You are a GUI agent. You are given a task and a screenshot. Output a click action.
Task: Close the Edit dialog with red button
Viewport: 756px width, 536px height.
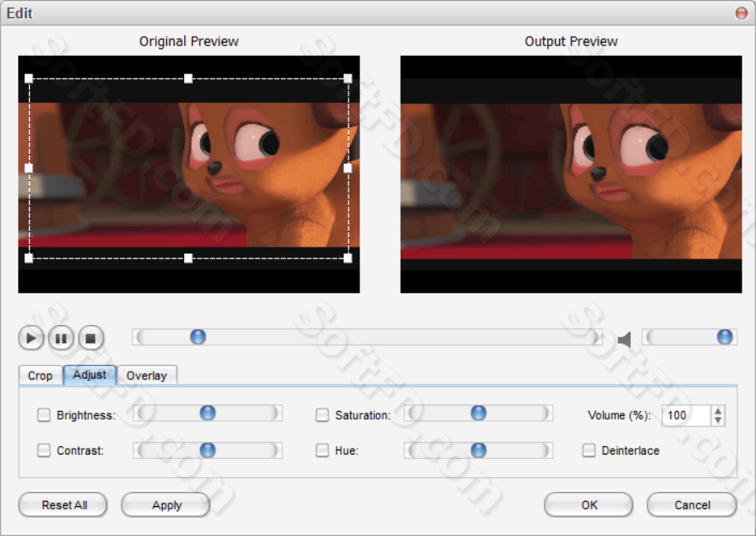741,13
